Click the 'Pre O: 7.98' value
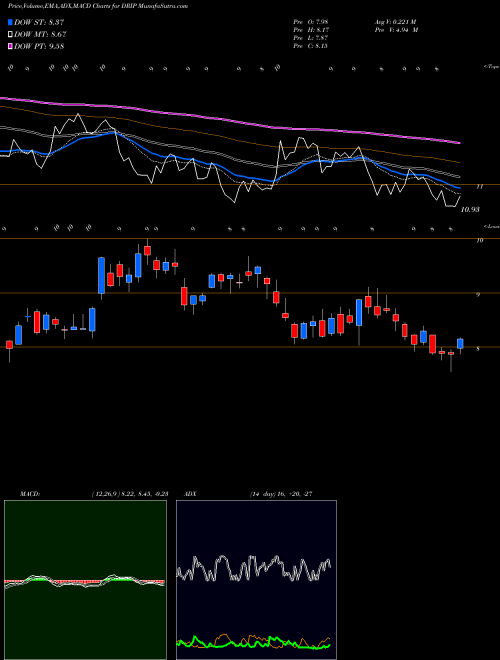The image size is (500, 660). coord(311,22)
